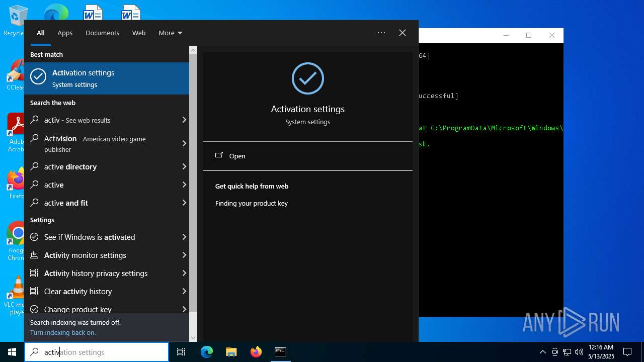Switch to the Web search tab
This screenshot has width=644, height=362.
pos(139,33)
